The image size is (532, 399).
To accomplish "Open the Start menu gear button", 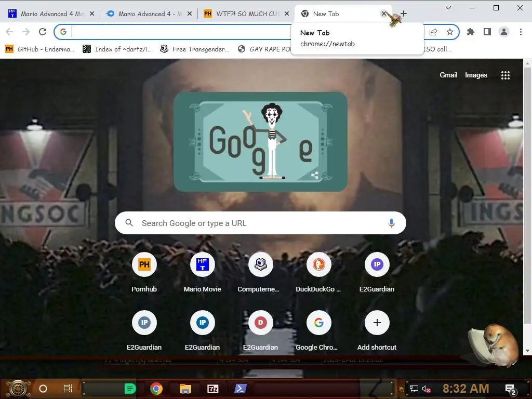I will point(18,389).
